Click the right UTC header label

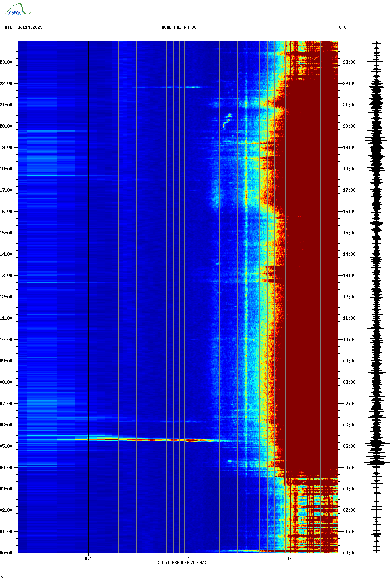(343, 27)
